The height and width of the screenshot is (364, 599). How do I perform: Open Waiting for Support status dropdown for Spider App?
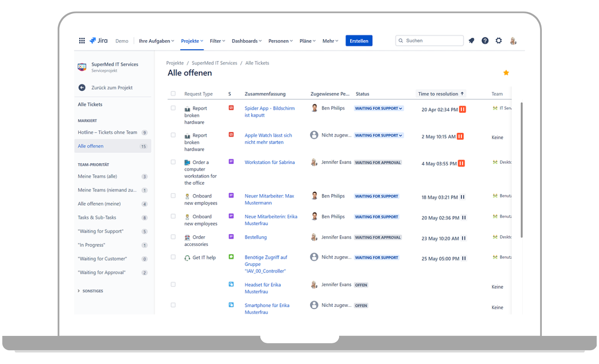coord(379,108)
